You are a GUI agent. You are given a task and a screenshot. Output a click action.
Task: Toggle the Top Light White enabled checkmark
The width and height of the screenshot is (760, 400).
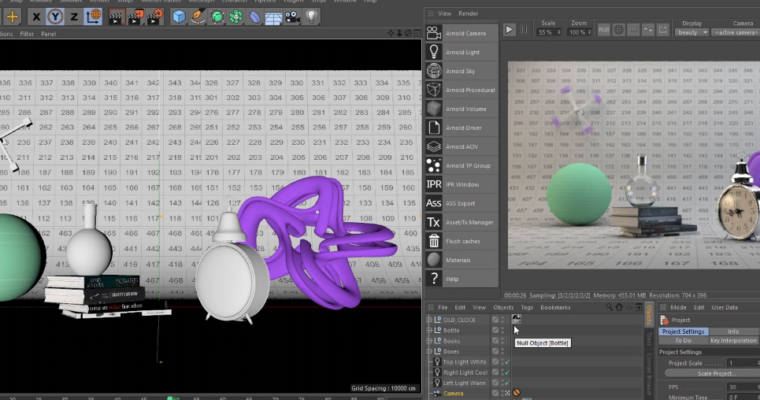[506, 362]
